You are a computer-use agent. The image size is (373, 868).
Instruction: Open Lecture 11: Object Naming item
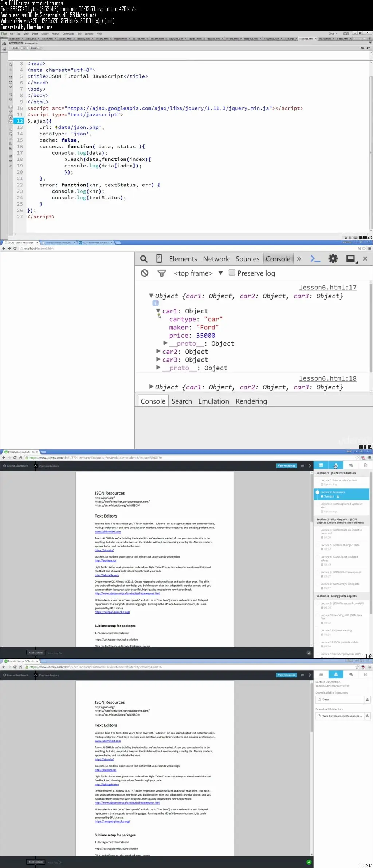click(342, 632)
